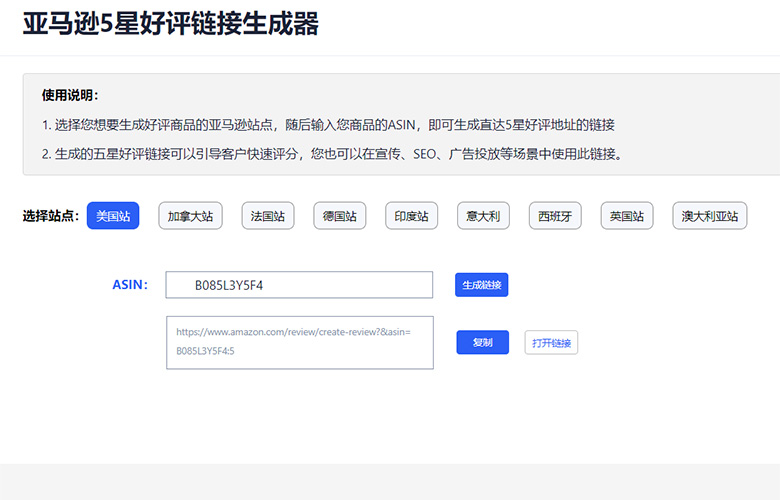Image resolution: width=780 pixels, height=500 pixels.
Task: Switch to the 西班牙 site
Action: [555, 216]
